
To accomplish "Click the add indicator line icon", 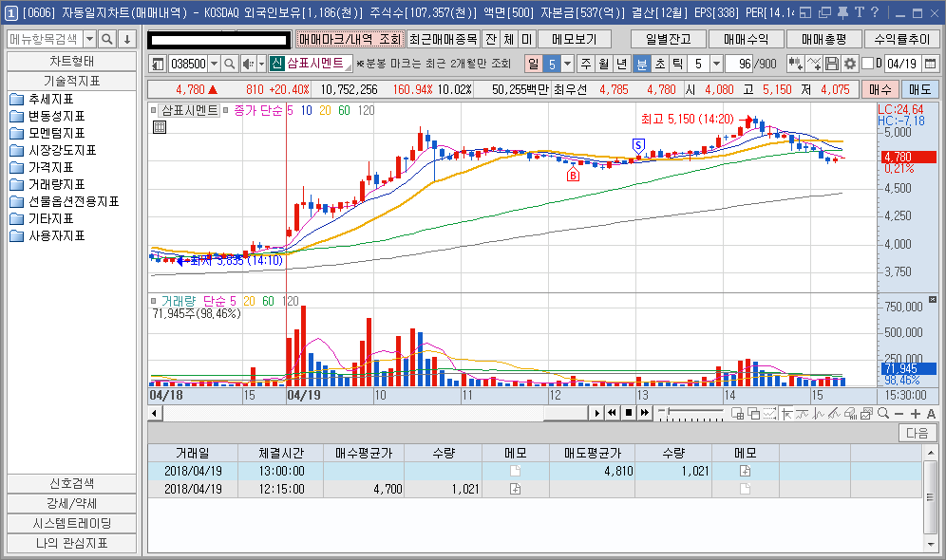I will click(813, 64).
